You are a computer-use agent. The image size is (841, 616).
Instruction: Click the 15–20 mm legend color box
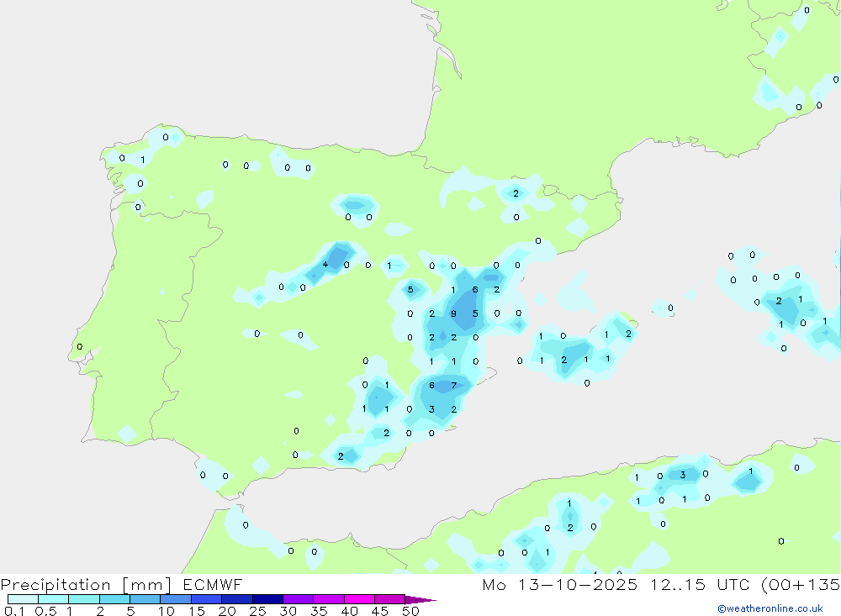(207, 599)
